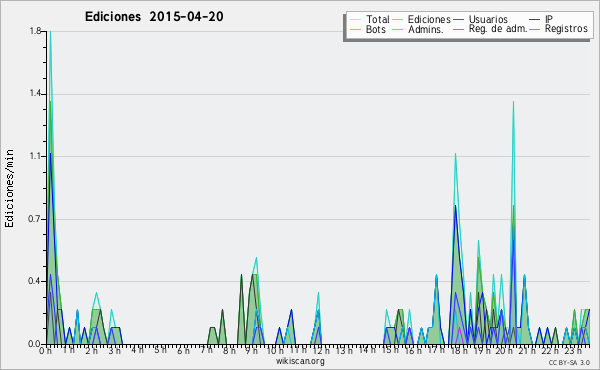Click the 1.8 value on the y-axis

35,31
